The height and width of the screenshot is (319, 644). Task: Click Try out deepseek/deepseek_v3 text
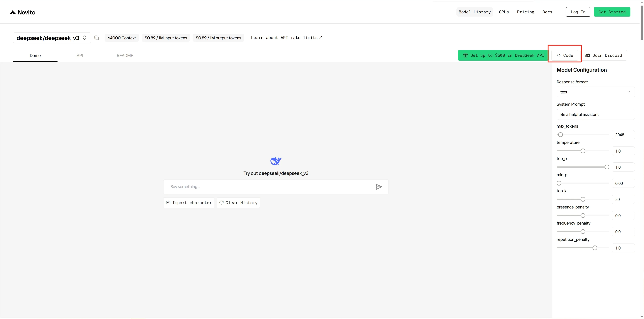(276, 173)
